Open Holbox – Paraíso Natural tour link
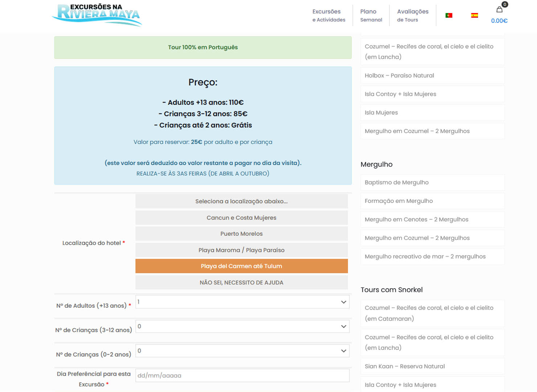This screenshot has width=537, height=392. (x=399, y=75)
